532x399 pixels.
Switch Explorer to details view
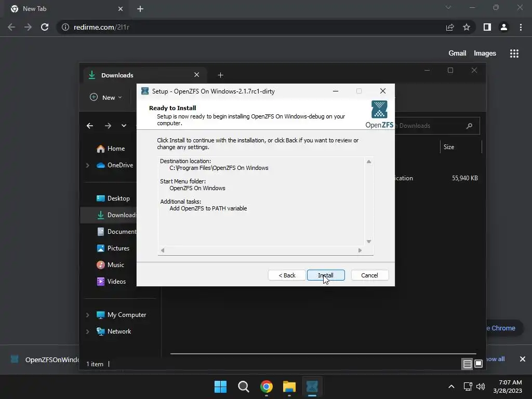(467, 364)
